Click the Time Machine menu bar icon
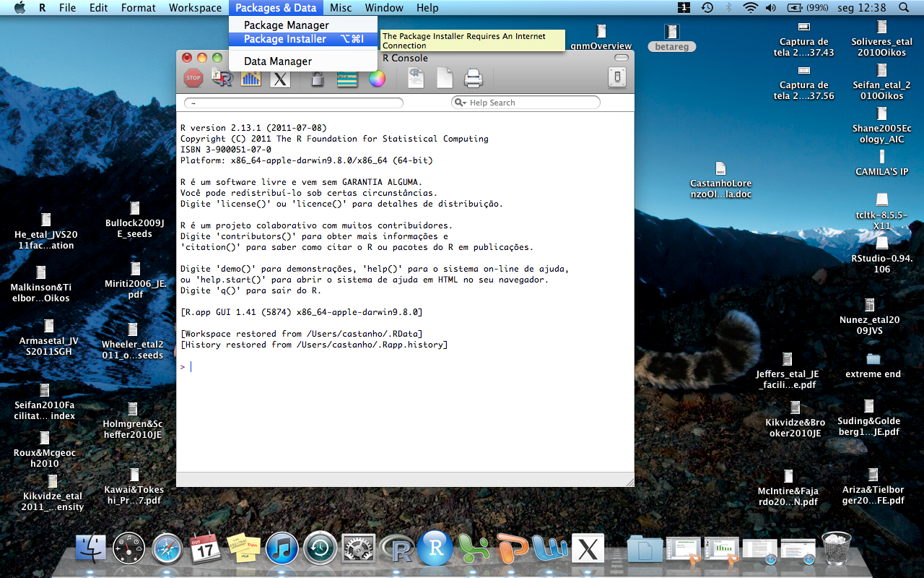The height and width of the screenshot is (578, 924). (707, 8)
